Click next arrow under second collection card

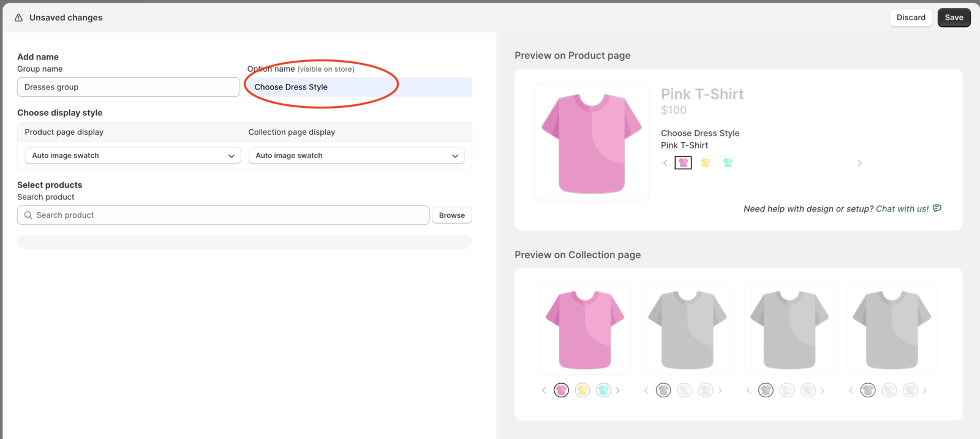click(720, 390)
